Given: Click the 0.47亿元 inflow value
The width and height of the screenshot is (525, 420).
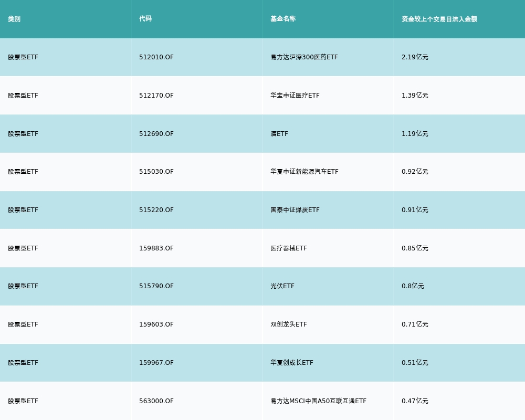Looking at the screenshot, I should (x=415, y=401).
